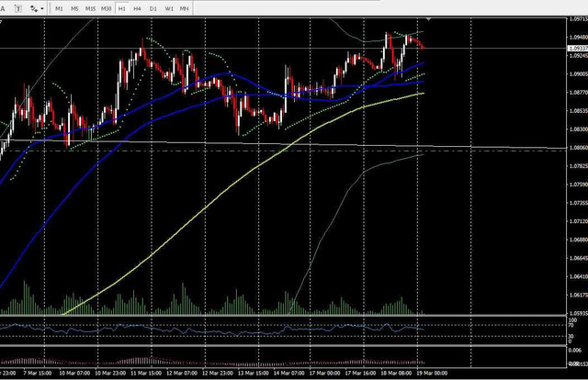The image size is (588, 380).
Task: Click the 1.09715 price scale label
Action: tap(578, 18)
